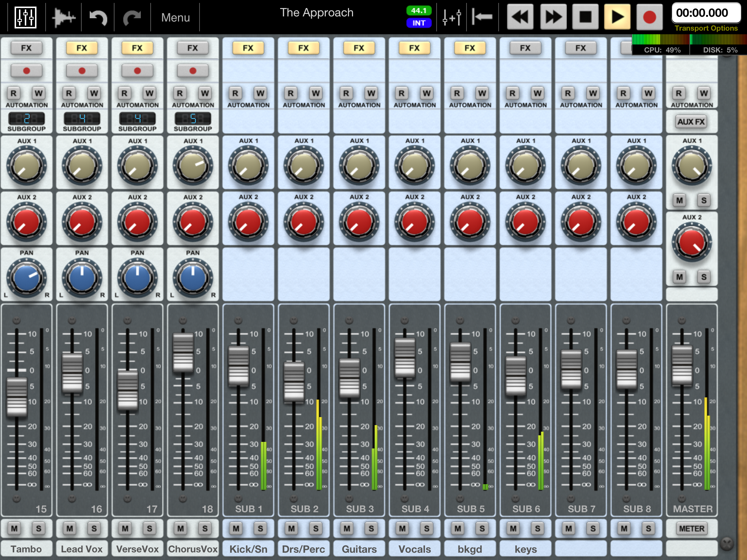Image resolution: width=747 pixels, height=560 pixels.
Task: Click the play transport button
Action: (617, 17)
